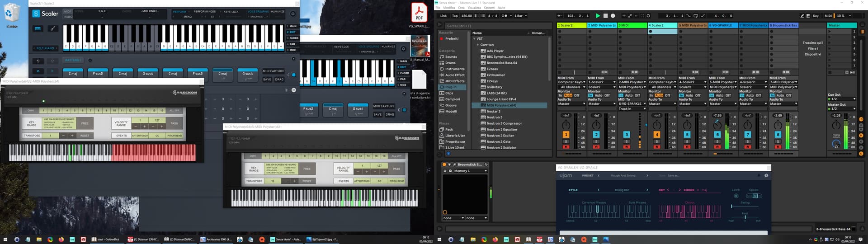Open the 1 Bar quantization dropdown
The height and width of the screenshot is (244, 868).
click(x=520, y=16)
